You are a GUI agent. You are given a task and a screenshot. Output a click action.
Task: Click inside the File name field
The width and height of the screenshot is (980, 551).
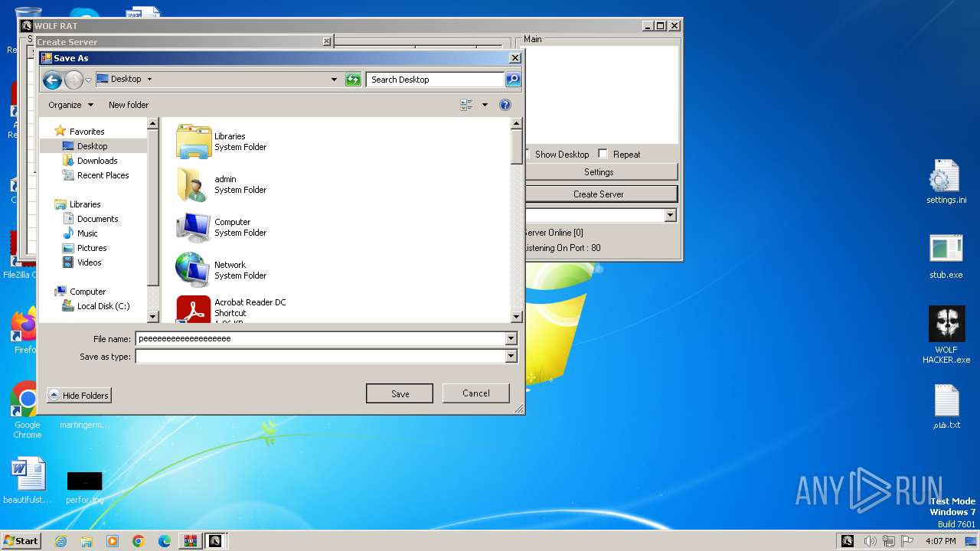click(x=321, y=338)
